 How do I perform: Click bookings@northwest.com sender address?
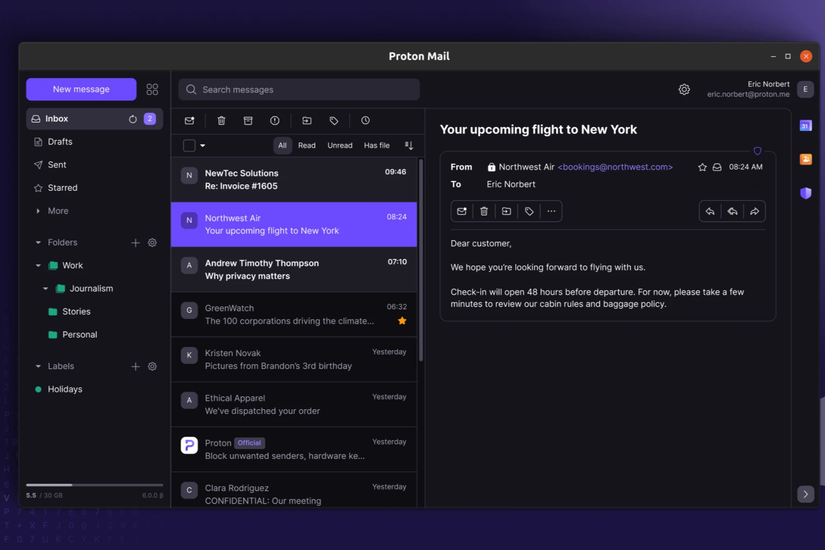point(615,167)
